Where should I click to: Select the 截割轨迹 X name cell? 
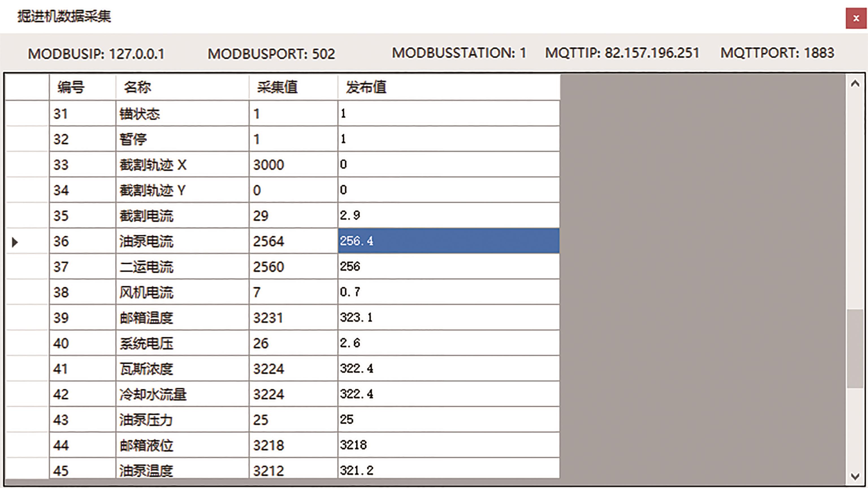(x=182, y=165)
